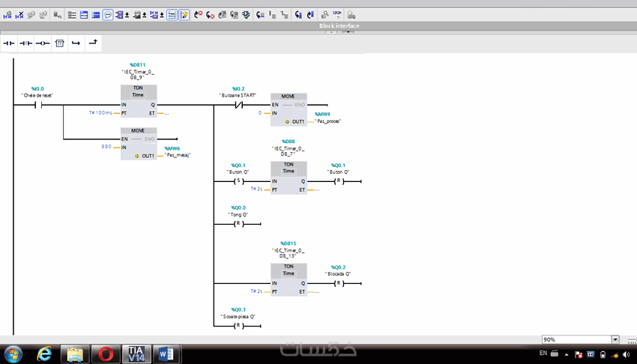Toggle monitoring with the glasses icon
The height and width of the screenshot is (364, 637).
[x=336, y=15]
